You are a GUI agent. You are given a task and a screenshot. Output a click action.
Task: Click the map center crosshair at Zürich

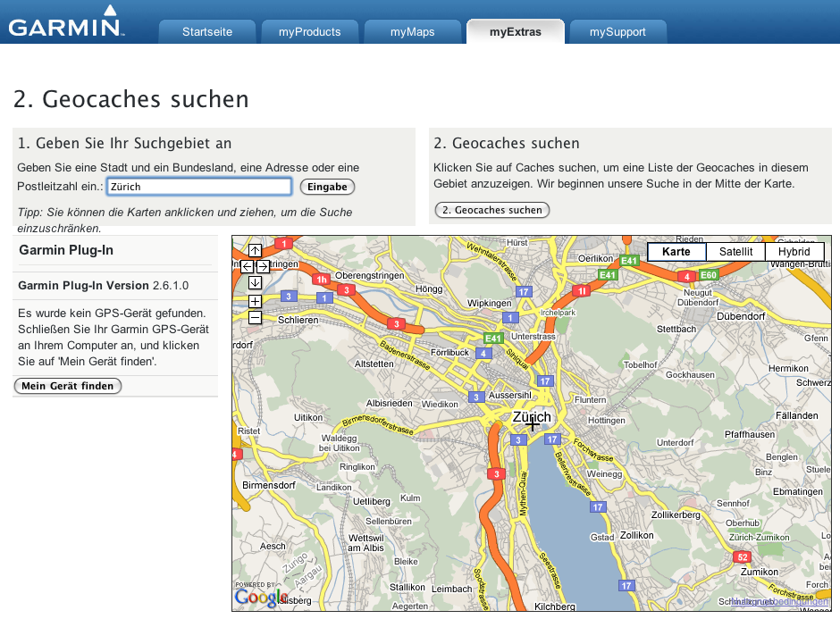click(533, 424)
